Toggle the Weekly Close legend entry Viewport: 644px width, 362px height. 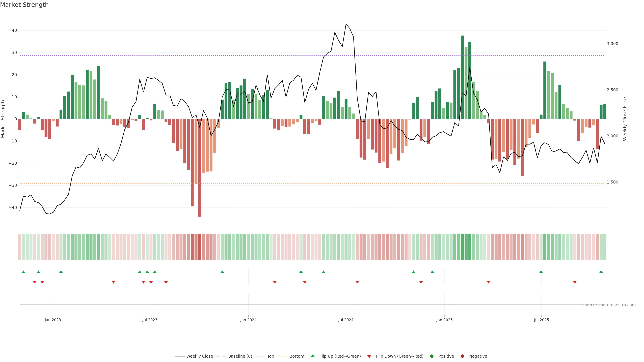pyautogui.click(x=199, y=356)
